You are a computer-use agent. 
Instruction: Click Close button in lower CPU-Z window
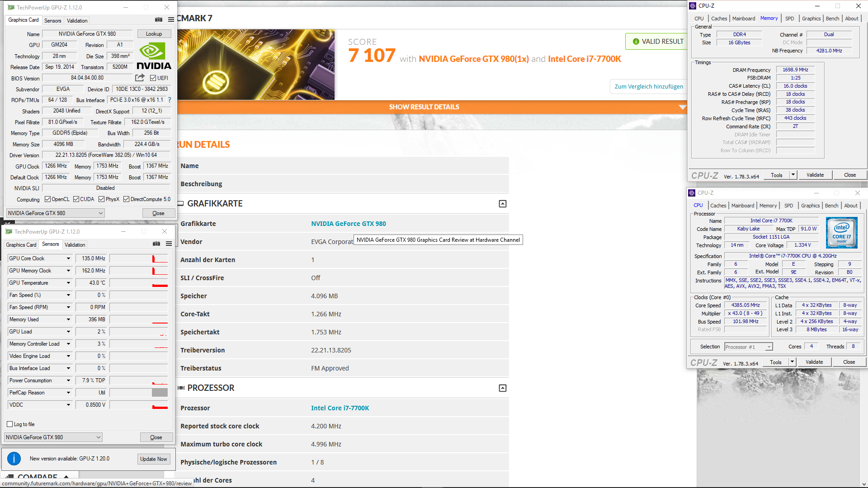[x=849, y=362]
